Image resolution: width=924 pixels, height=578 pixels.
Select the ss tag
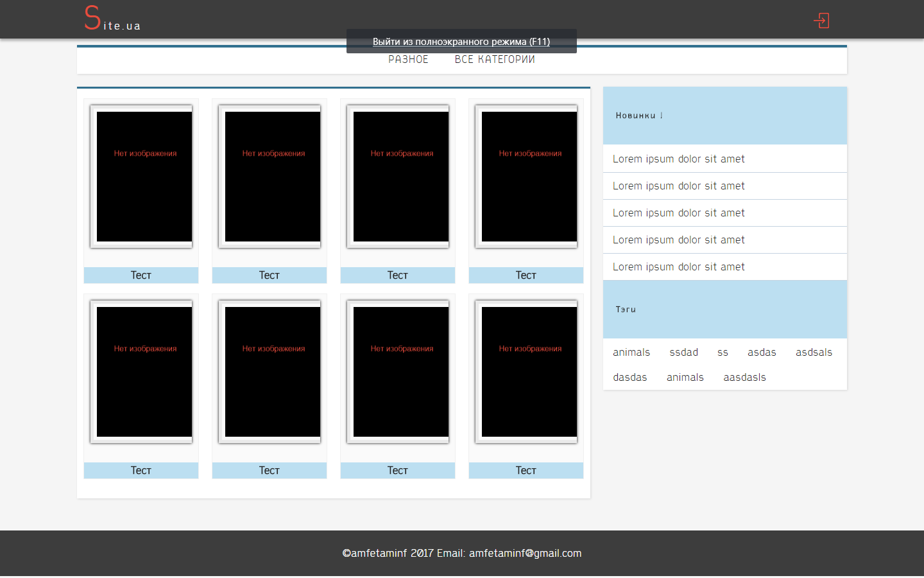[723, 353]
